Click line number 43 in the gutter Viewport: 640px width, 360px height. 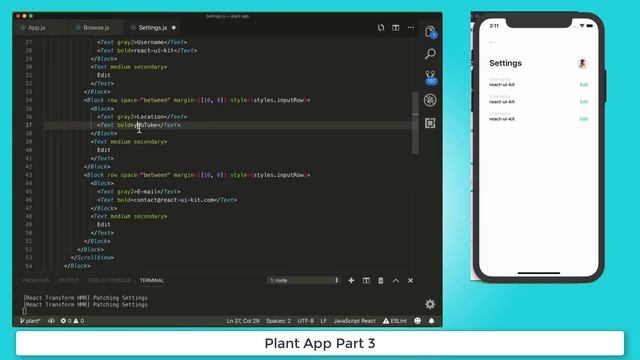point(29,175)
